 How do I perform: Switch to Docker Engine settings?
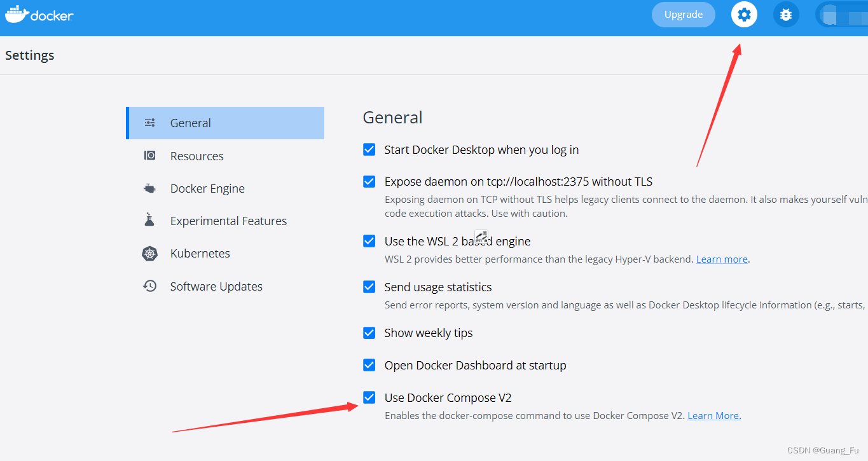click(x=225, y=188)
